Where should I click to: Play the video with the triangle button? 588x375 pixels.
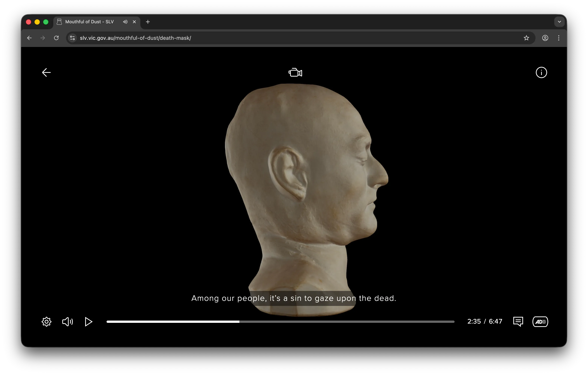click(x=88, y=322)
